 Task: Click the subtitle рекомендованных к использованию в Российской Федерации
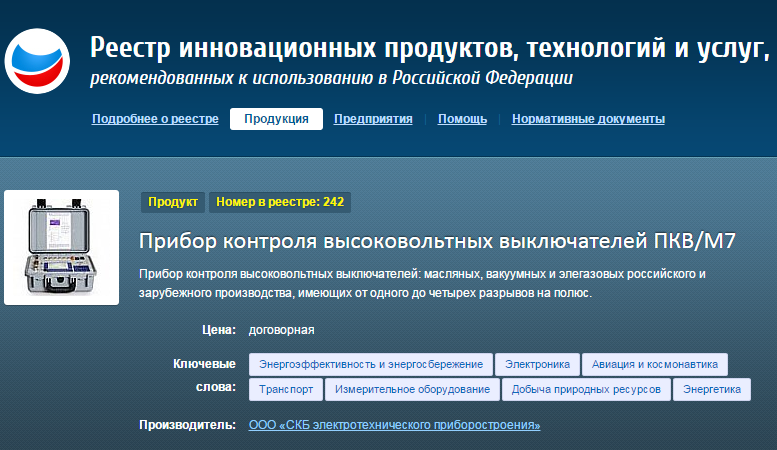332,78
